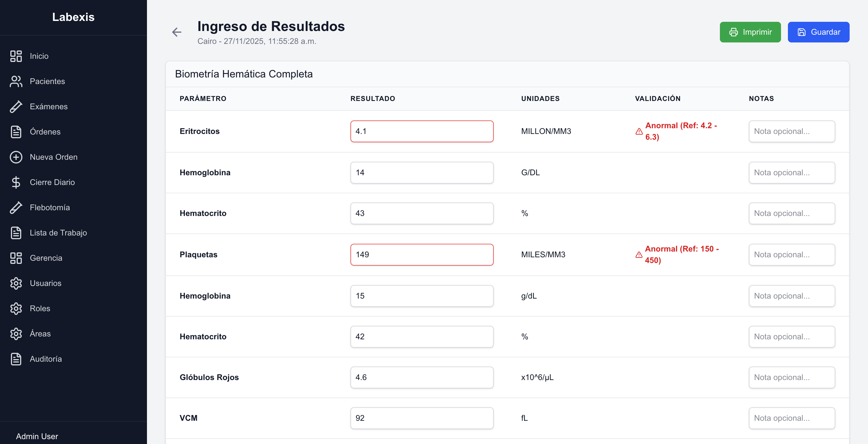Click the Plaquetas abnormal warning triangle

639,255
